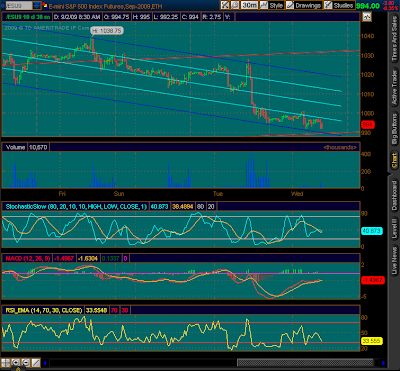Click the zoom-in arrow icon at bottom left
400x371 pixels.
pyautogui.click(x=16, y=363)
